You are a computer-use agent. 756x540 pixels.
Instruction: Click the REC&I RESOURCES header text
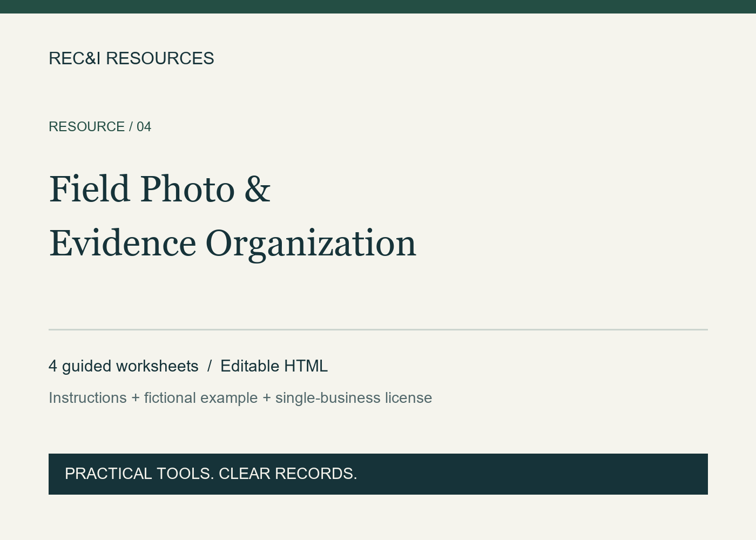click(x=131, y=58)
